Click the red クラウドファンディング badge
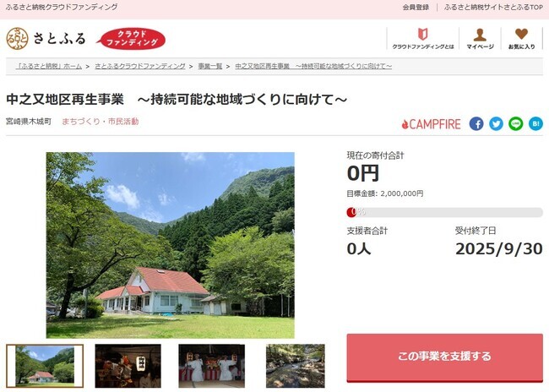549x392 pixels. 131,39
